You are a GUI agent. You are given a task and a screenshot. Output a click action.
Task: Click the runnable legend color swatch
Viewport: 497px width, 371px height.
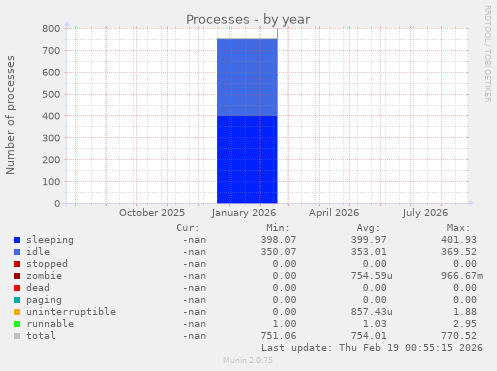click(17, 324)
